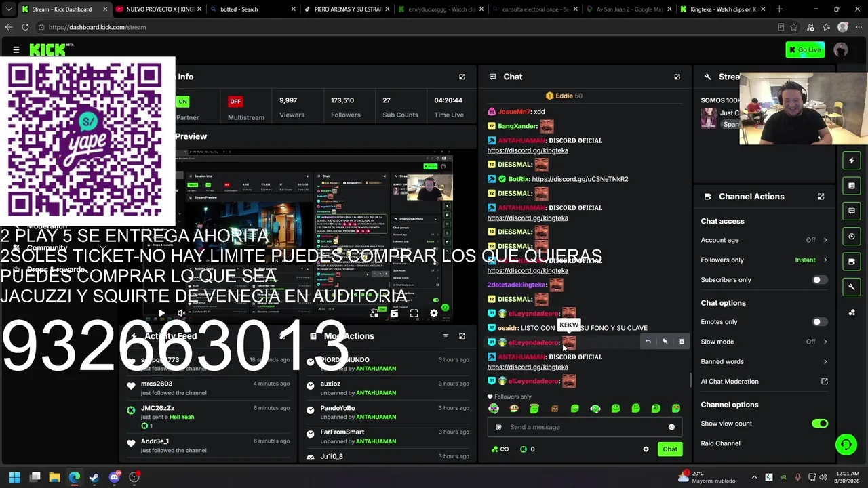Screen dimensions: 868x488
Task: Open Banned words list
Action: pyautogui.click(x=764, y=361)
